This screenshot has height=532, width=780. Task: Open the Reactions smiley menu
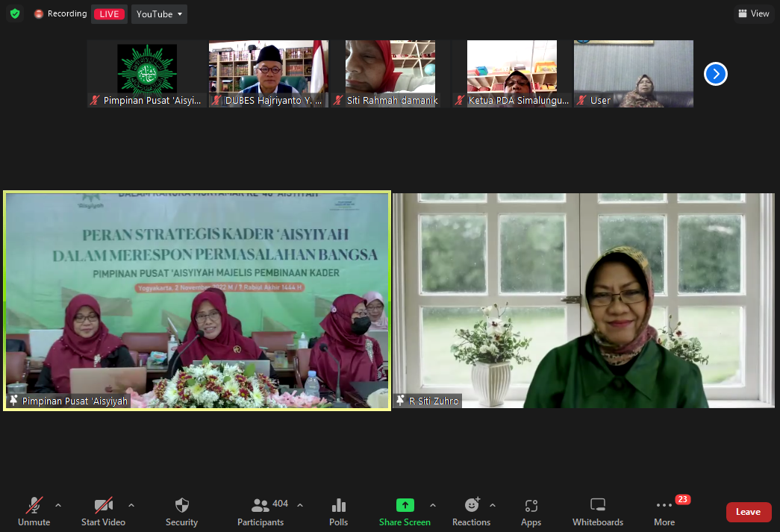click(x=471, y=512)
